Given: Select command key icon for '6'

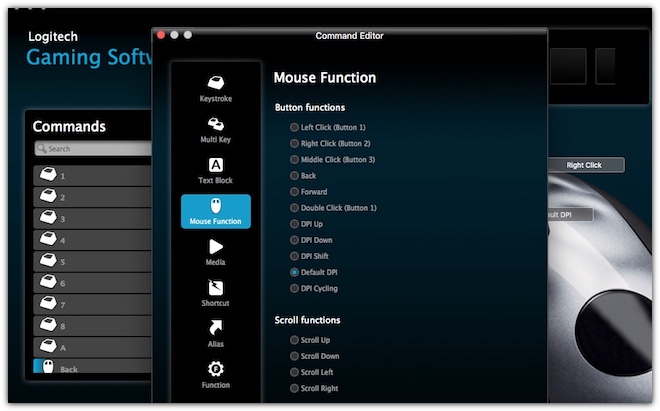Looking at the screenshot, I should (x=48, y=281).
